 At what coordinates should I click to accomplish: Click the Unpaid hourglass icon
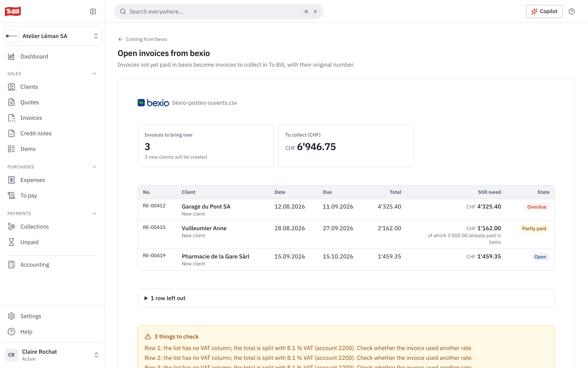11,242
